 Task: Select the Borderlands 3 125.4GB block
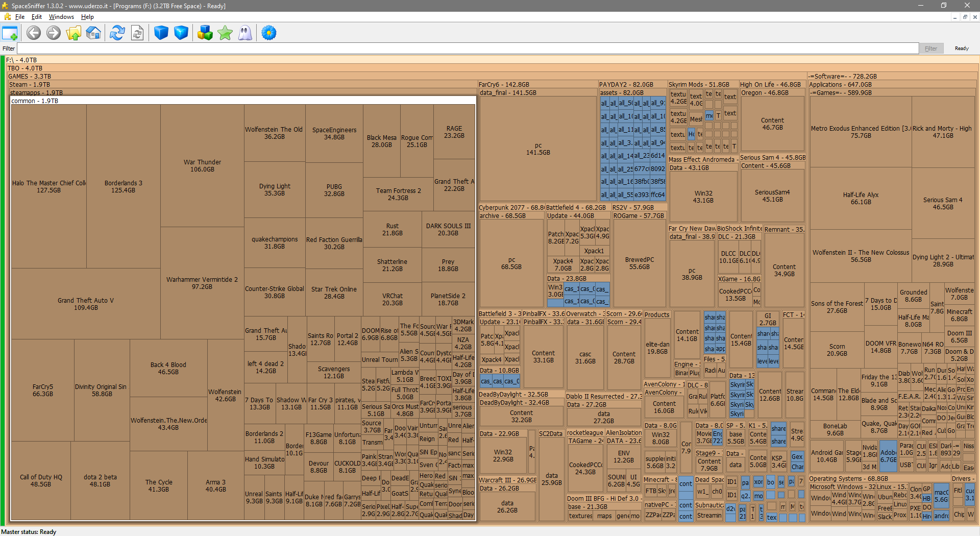pos(124,187)
